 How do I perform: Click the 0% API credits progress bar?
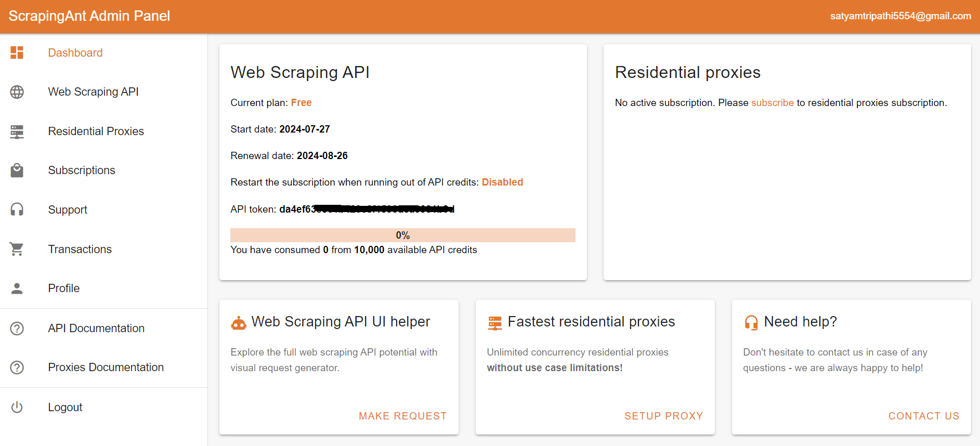[x=403, y=235]
